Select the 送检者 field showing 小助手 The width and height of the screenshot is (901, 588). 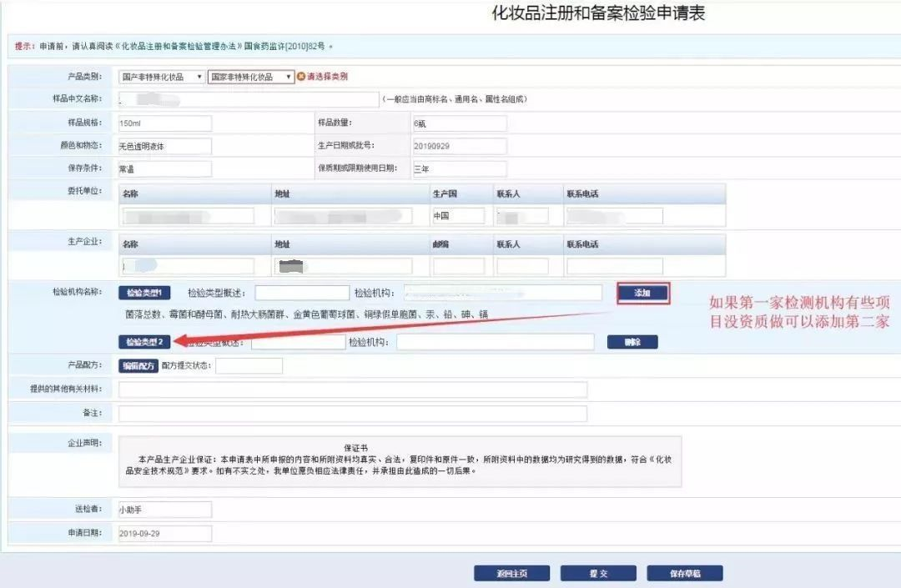[164, 510]
